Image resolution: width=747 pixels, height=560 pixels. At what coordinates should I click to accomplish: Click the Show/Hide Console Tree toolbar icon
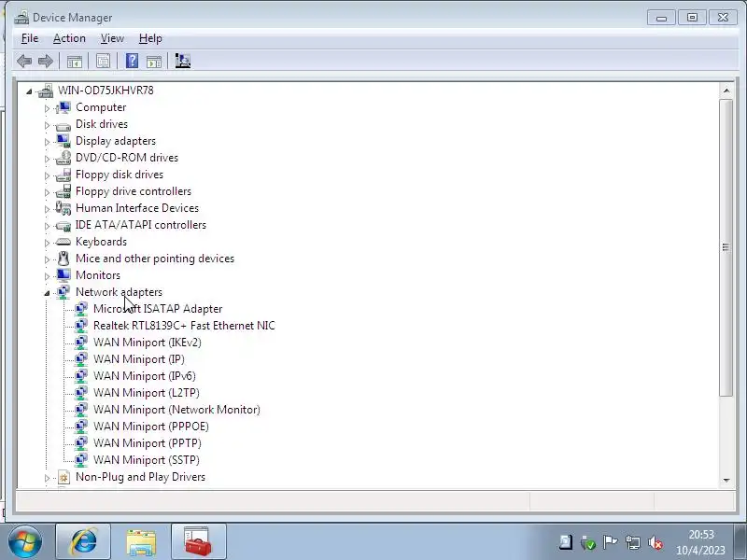[x=75, y=61]
